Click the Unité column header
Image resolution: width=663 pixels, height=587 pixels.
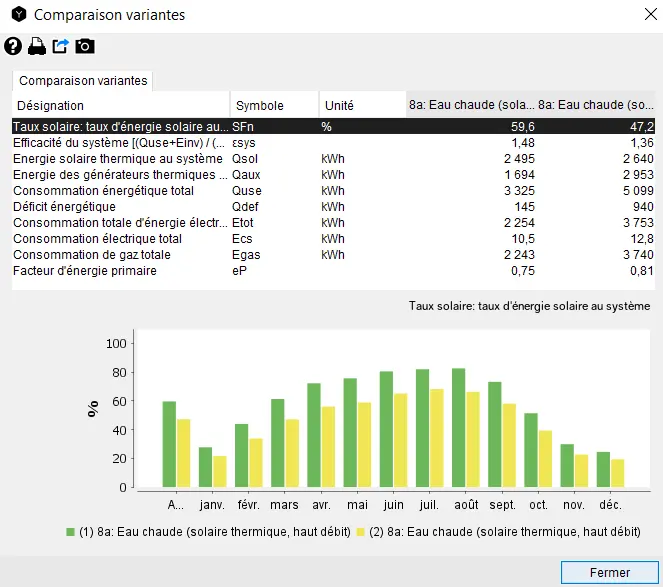pyautogui.click(x=362, y=105)
